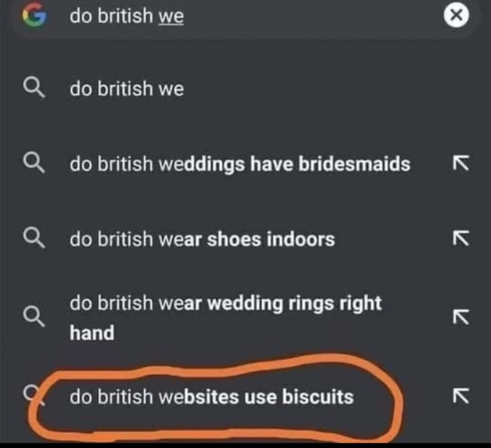Viewport: 491px width, 448px height.
Task: Clear the search query with X button
Action: point(456,16)
